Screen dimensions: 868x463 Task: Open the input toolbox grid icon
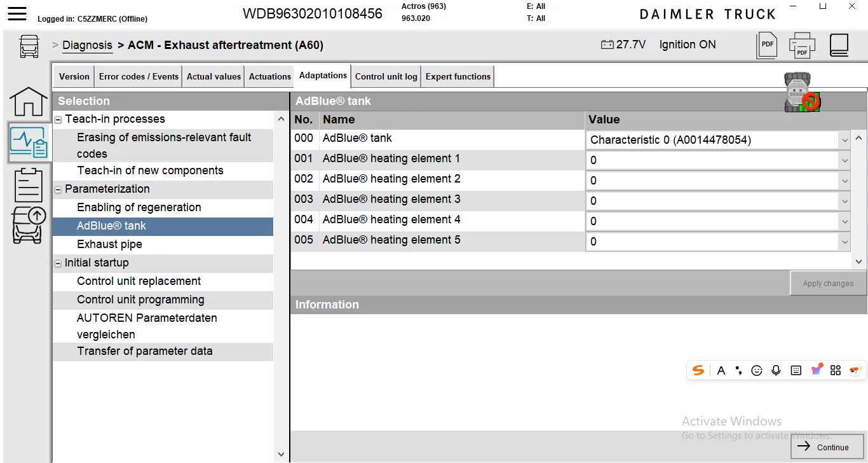point(836,370)
